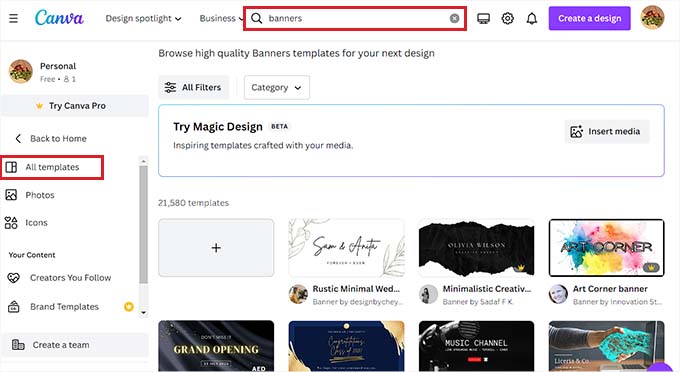Open the desktop app monitor icon
The image size is (680, 372).
click(484, 18)
